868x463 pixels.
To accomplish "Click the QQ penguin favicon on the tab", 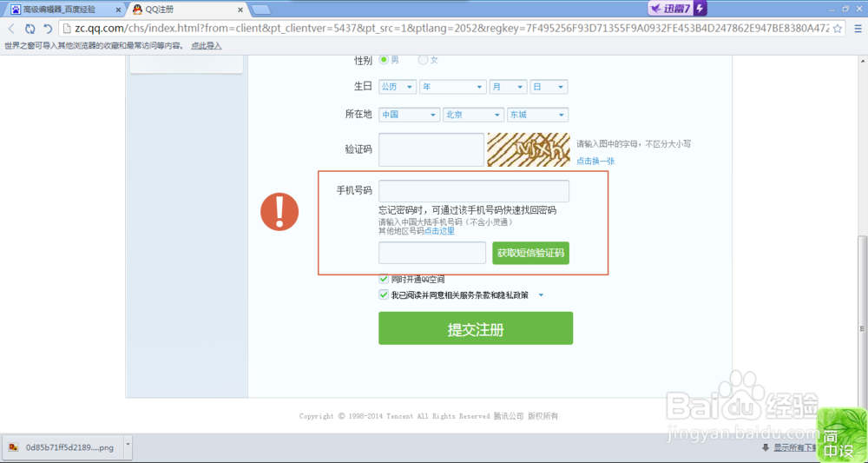I will point(137,10).
